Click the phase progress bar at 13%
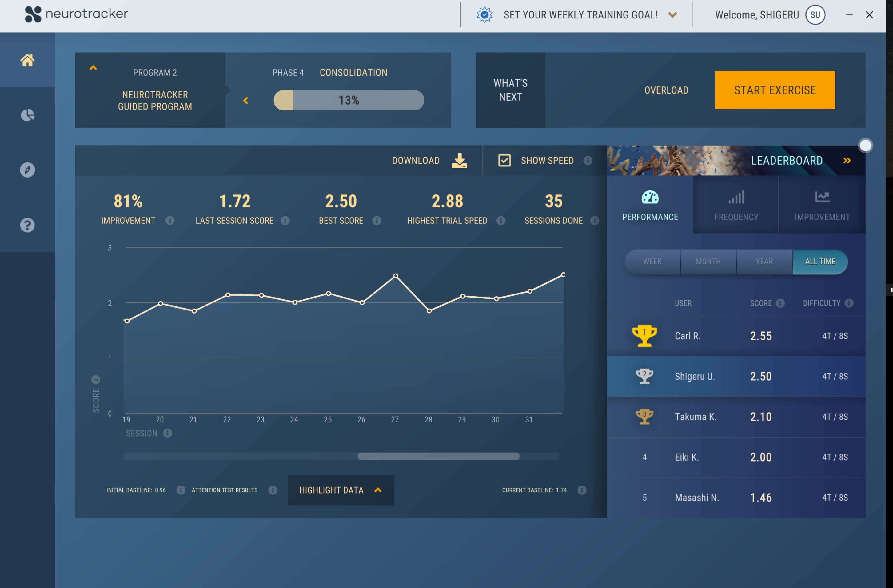Viewport: 893px width, 588px height. click(x=349, y=100)
